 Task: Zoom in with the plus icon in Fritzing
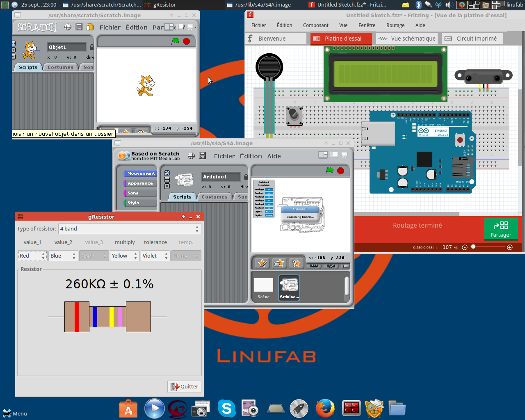pyautogui.click(x=510, y=247)
